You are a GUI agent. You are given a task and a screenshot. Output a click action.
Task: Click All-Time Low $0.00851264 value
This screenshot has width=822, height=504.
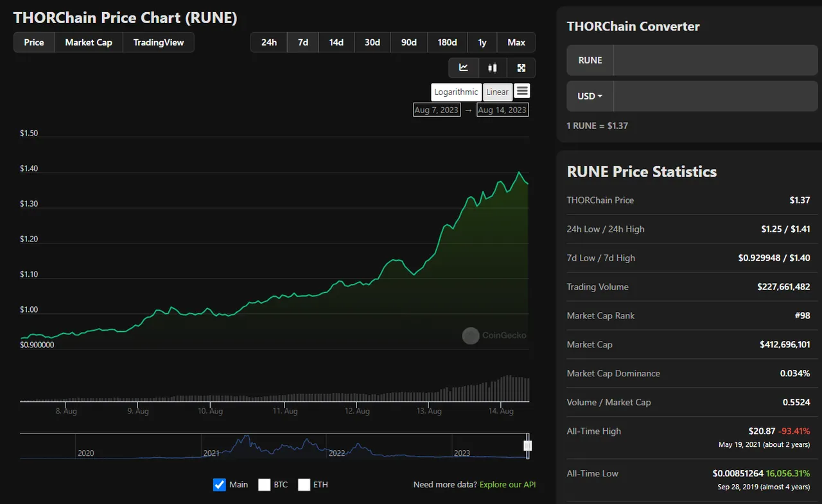(x=737, y=474)
